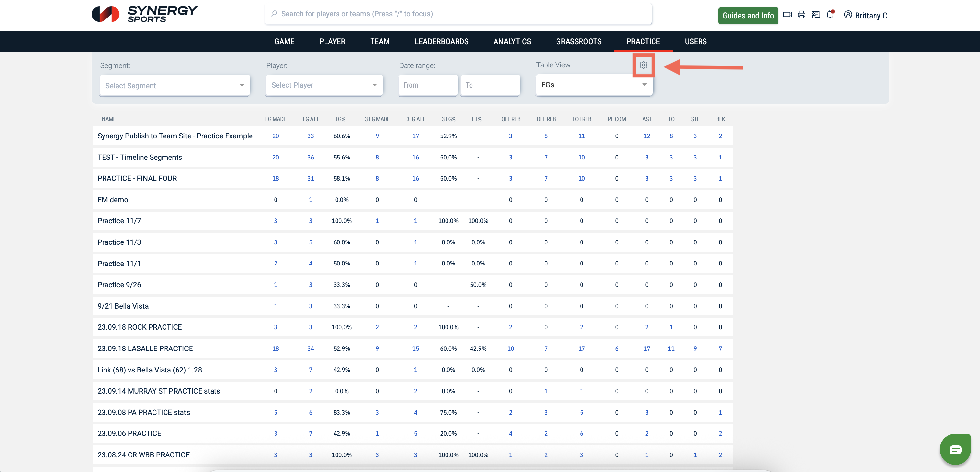This screenshot has width=980, height=472.
Task: Click the Synergy Sports logo
Action: pyautogui.click(x=144, y=14)
